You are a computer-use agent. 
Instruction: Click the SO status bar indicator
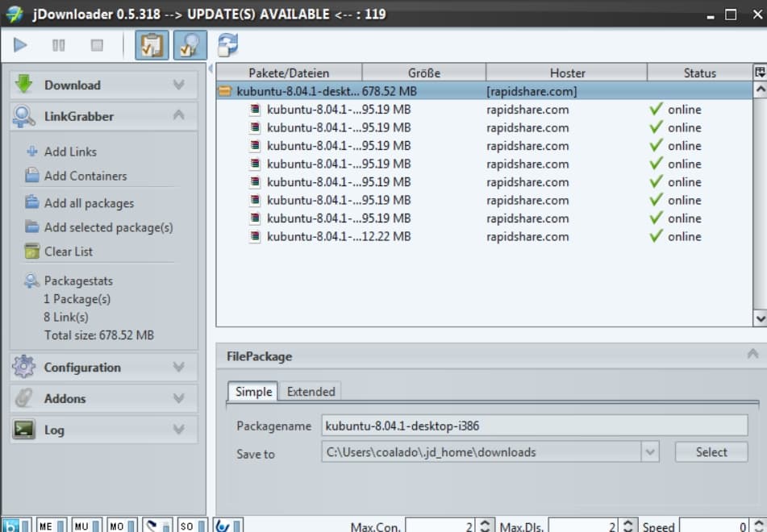point(192,526)
